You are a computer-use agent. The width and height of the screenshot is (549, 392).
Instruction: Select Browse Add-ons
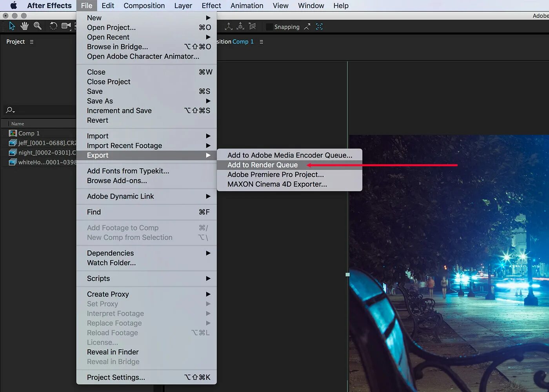point(147,181)
